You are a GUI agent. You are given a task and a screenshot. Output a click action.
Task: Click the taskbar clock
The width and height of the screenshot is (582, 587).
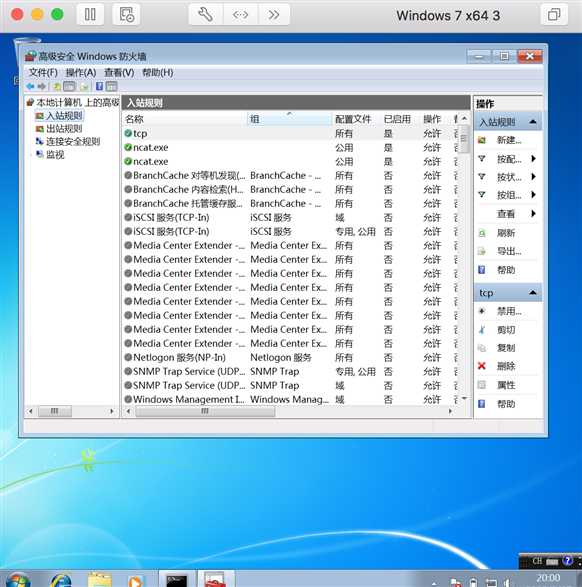point(548,579)
